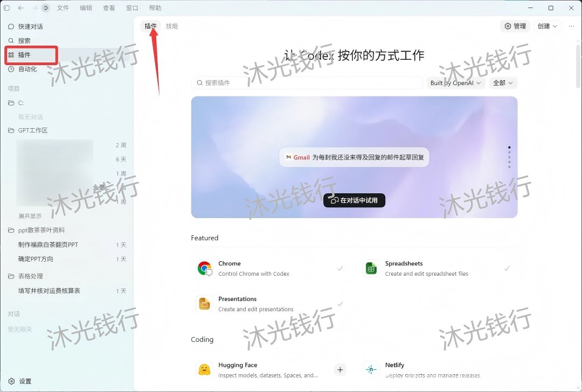The height and width of the screenshot is (392, 582).
Task: Open the Spreadsheets plugin icon
Action: 371,269
